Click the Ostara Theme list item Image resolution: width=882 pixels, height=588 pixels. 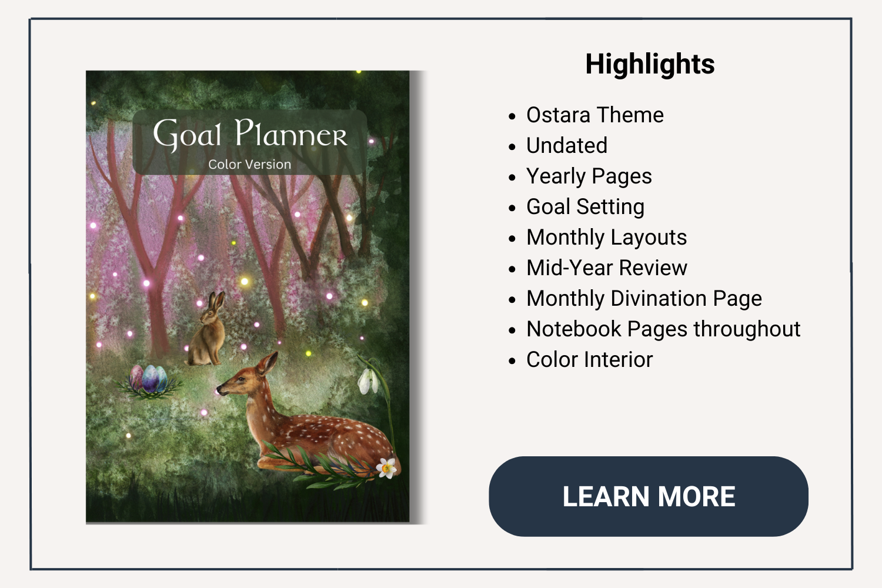coord(594,115)
